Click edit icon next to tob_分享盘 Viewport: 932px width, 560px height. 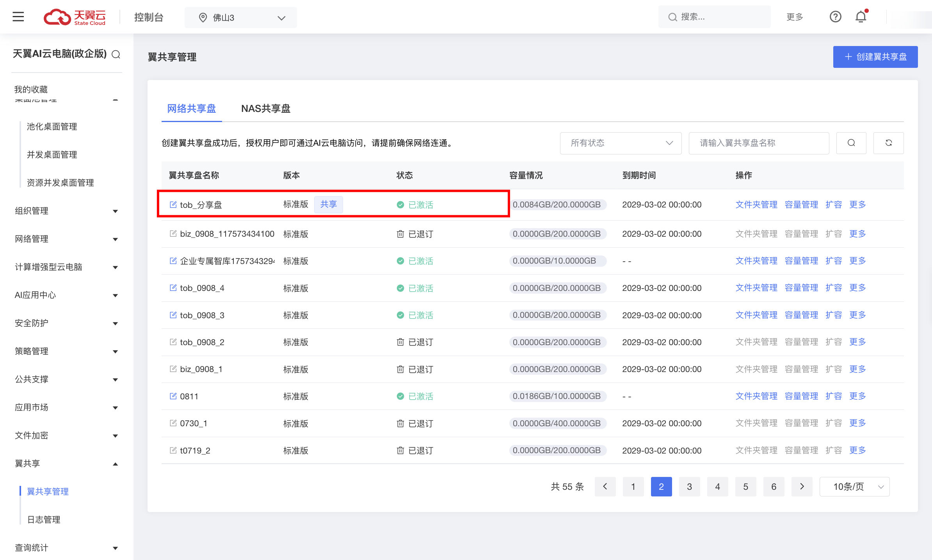[173, 205]
